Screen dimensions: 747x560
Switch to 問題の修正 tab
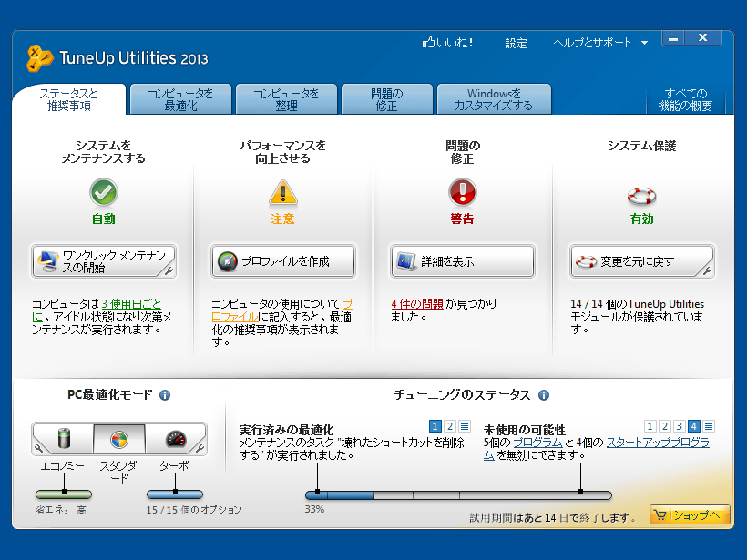click(387, 99)
